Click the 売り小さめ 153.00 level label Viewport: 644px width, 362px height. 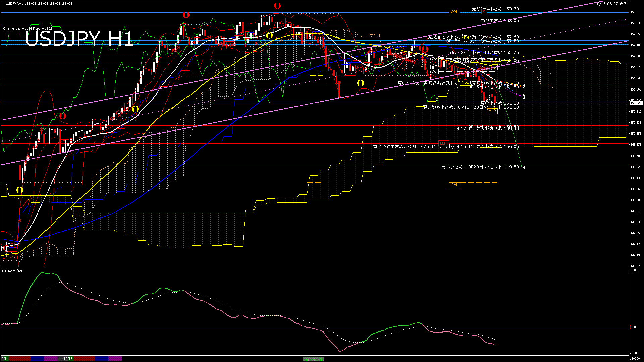point(499,20)
